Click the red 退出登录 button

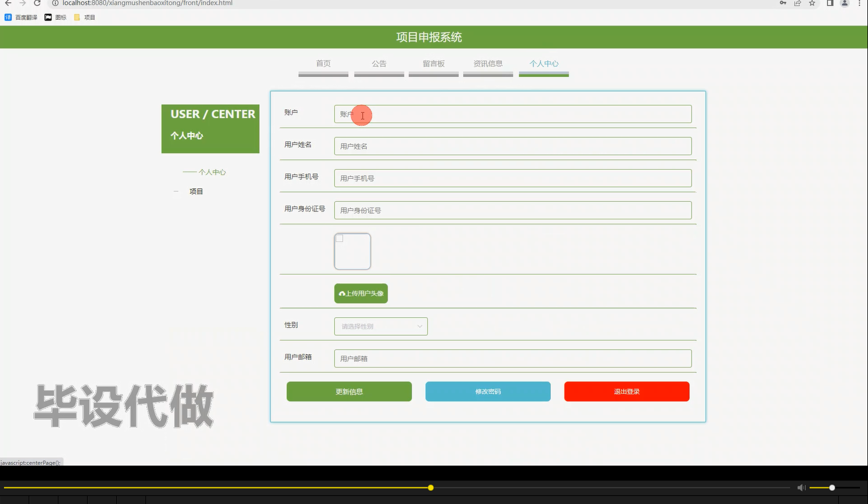627,392
